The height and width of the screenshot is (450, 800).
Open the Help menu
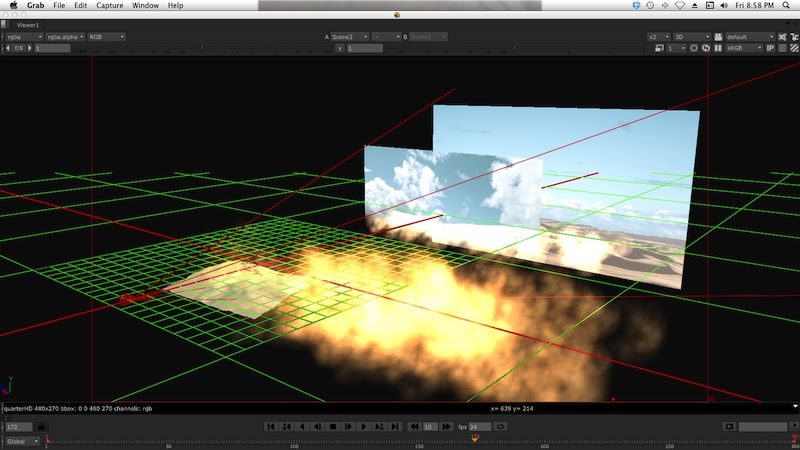(176, 5)
